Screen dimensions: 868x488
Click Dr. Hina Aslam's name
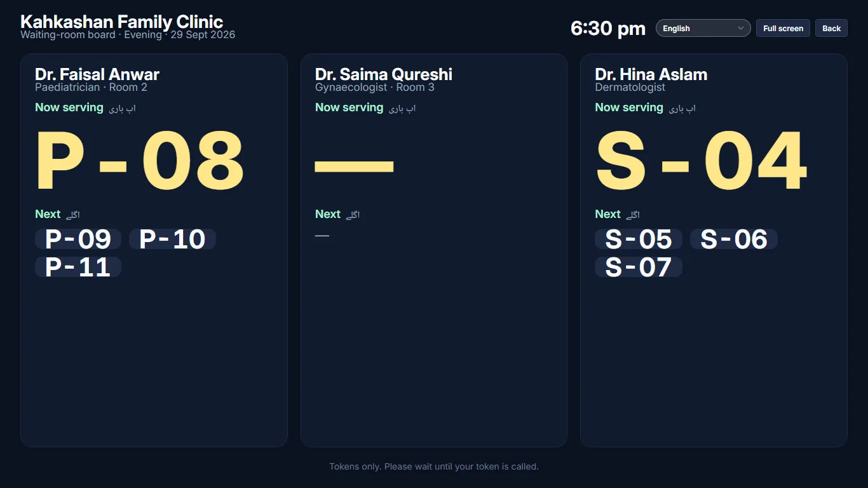[x=651, y=74]
